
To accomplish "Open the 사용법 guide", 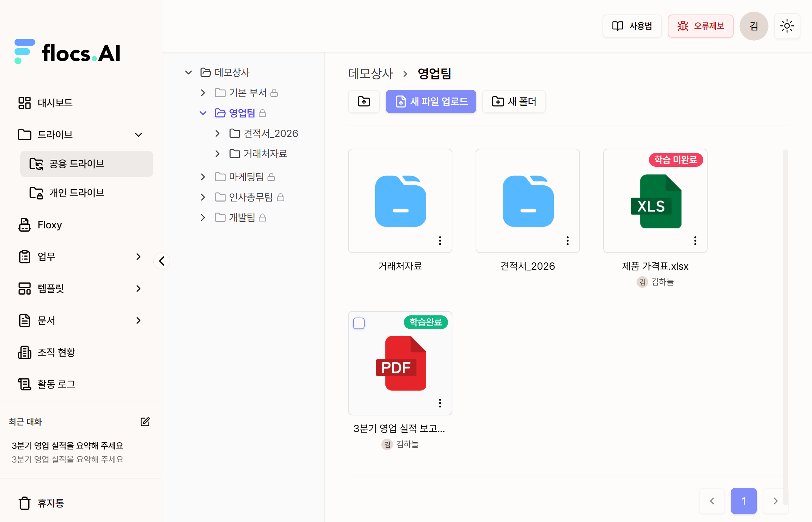I will (x=632, y=26).
